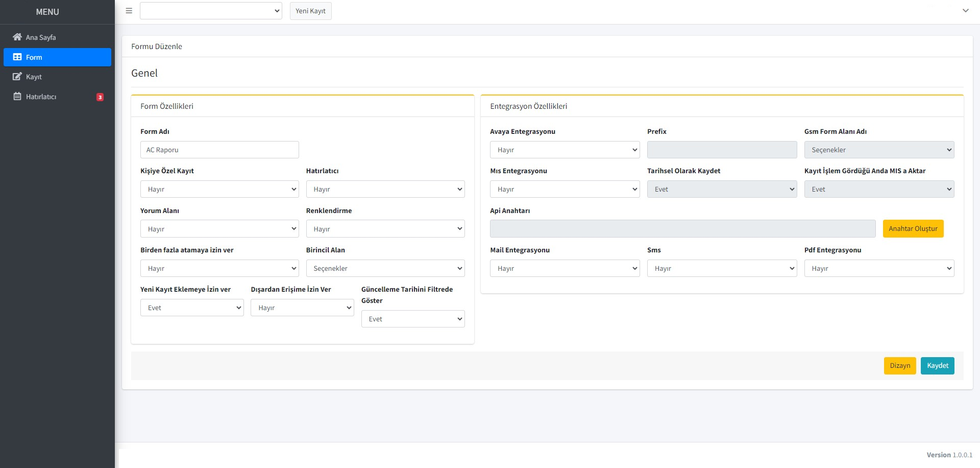Open the Sms dropdown
Viewport: 980px width, 468px height.
(722, 268)
